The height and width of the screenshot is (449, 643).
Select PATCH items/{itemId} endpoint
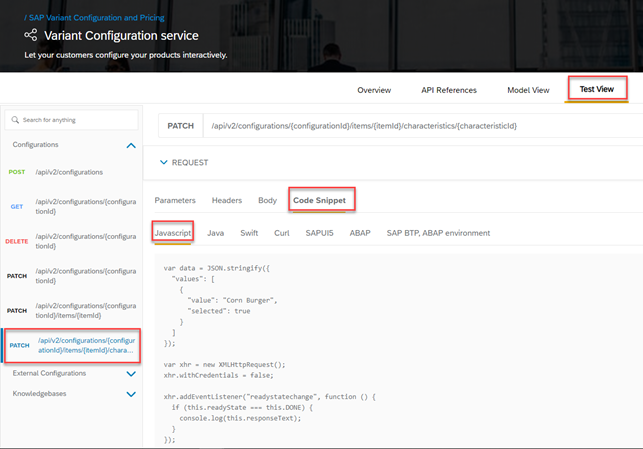[x=72, y=310]
